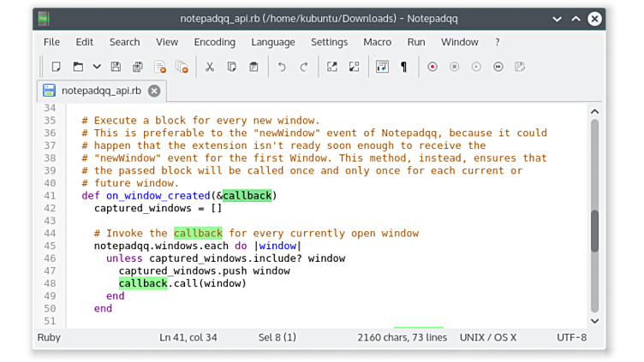The width and height of the screenshot is (644, 362).
Task: Click the Paste clipboard icon
Action: point(253,67)
